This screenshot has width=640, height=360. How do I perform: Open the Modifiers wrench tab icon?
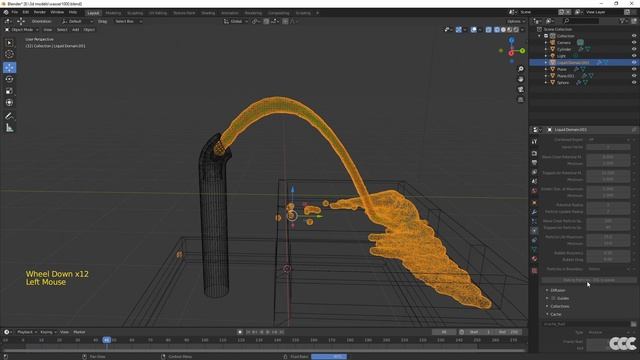pos(534,212)
